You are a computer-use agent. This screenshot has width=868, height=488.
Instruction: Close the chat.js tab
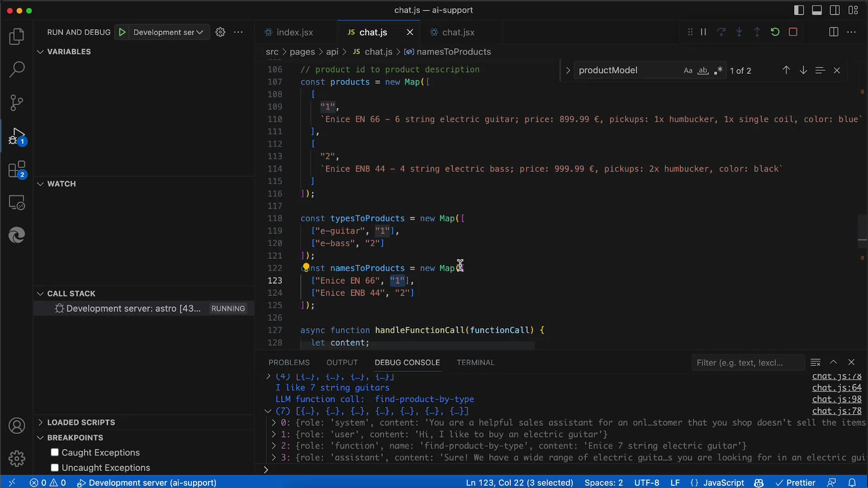coord(410,32)
